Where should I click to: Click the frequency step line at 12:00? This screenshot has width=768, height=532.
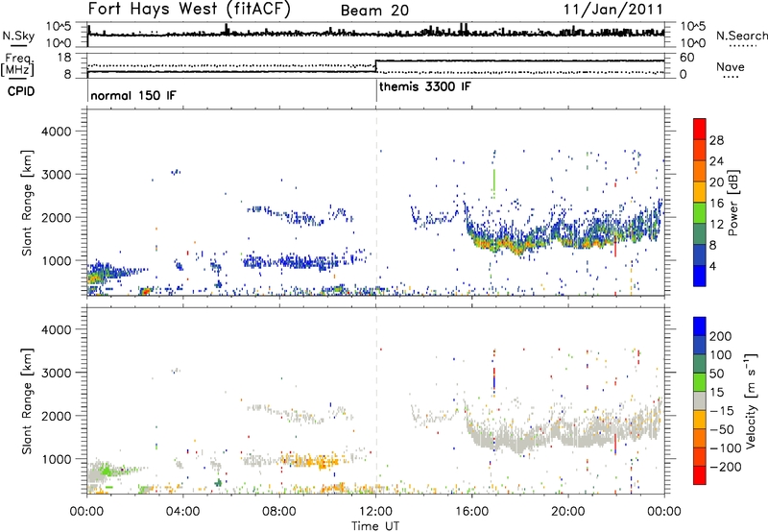coord(375,66)
